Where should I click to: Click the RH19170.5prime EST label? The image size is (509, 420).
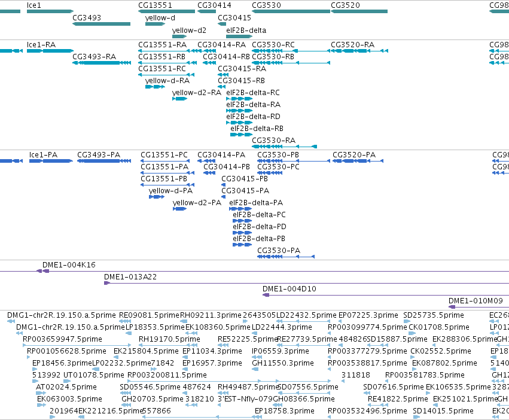coord(169,339)
